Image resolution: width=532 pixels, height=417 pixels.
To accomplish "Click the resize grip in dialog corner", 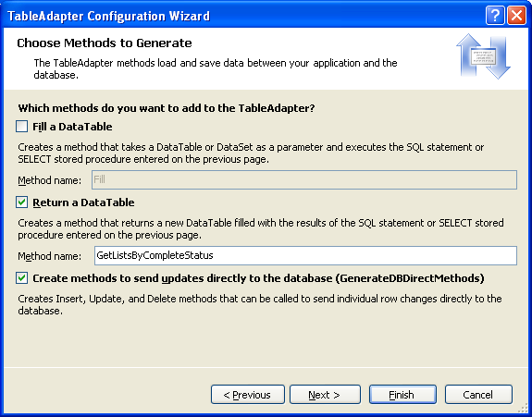I will (x=523, y=408).
